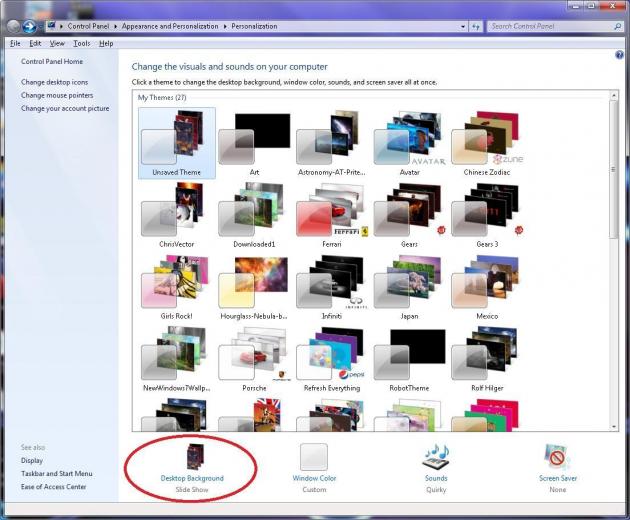Select the Girls Rock! theme

point(176,287)
